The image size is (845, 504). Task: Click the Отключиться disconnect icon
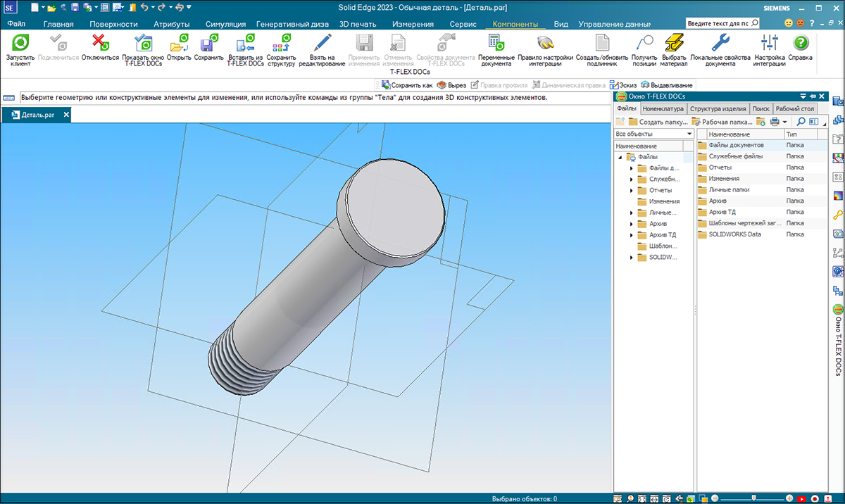(100, 44)
